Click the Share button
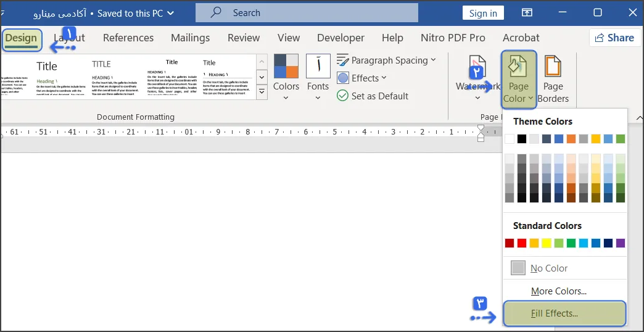This screenshot has width=644, height=332. (614, 38)
